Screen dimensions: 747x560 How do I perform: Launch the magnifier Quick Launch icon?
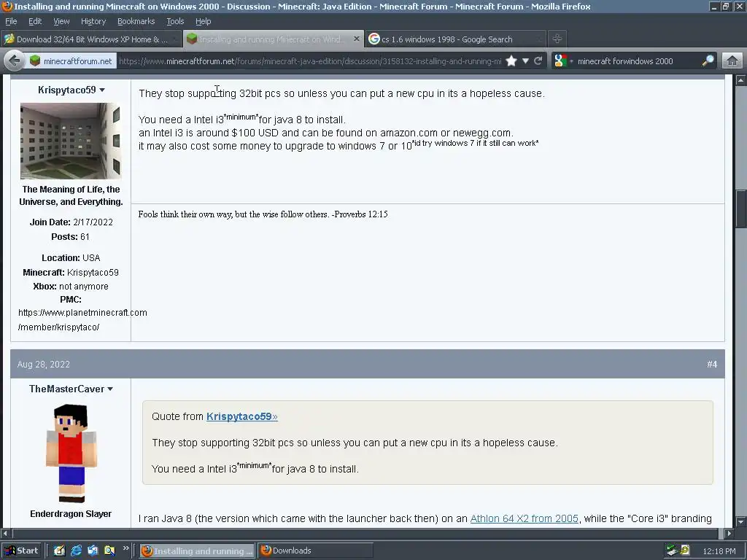coord(109,551)
